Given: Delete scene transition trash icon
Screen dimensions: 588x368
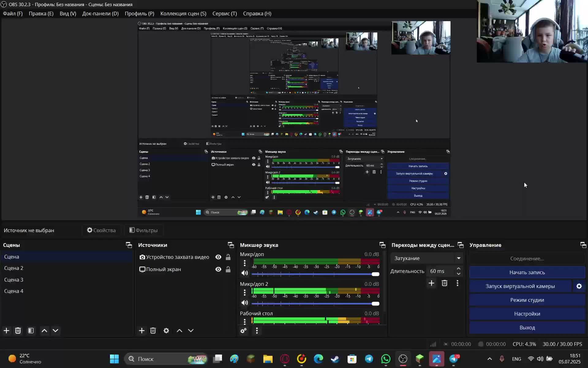Looking at the screenshot, I should 445,283.
